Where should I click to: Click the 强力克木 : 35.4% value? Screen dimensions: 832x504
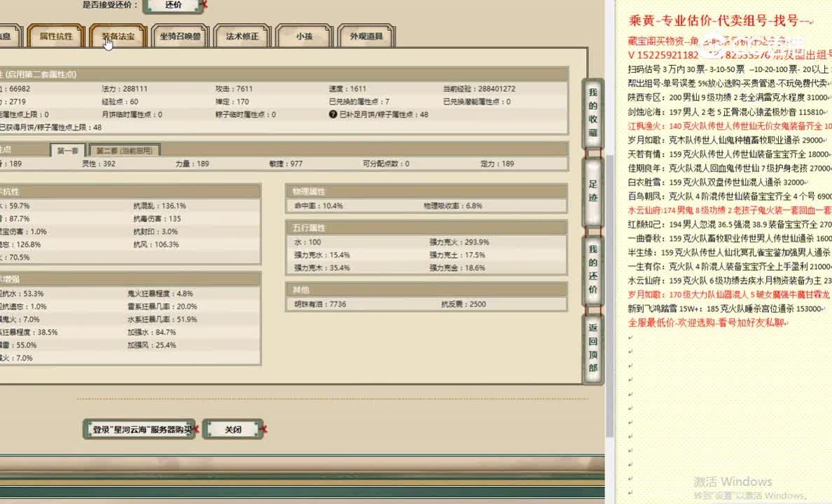[x=321, y=268]
